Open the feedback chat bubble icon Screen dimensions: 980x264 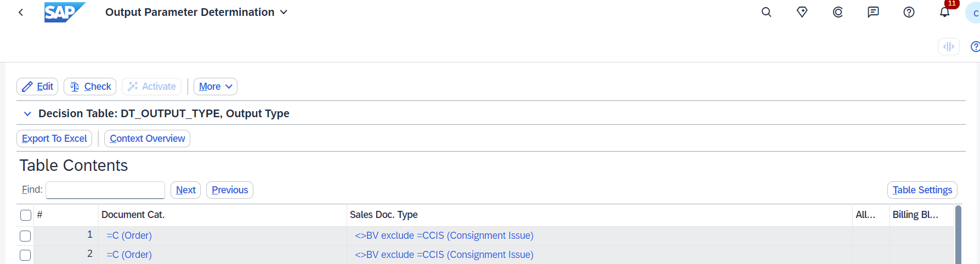pos(873,12)
